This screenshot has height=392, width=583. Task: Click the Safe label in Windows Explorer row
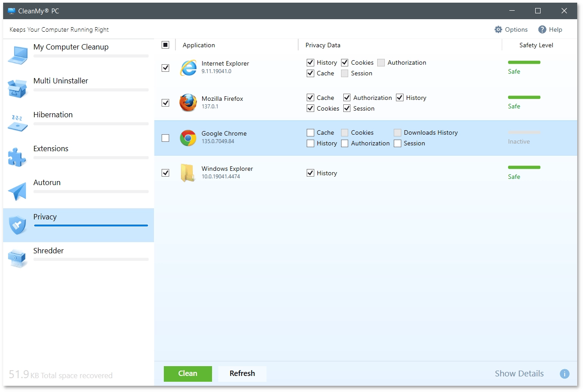click(x=514, y=177)
